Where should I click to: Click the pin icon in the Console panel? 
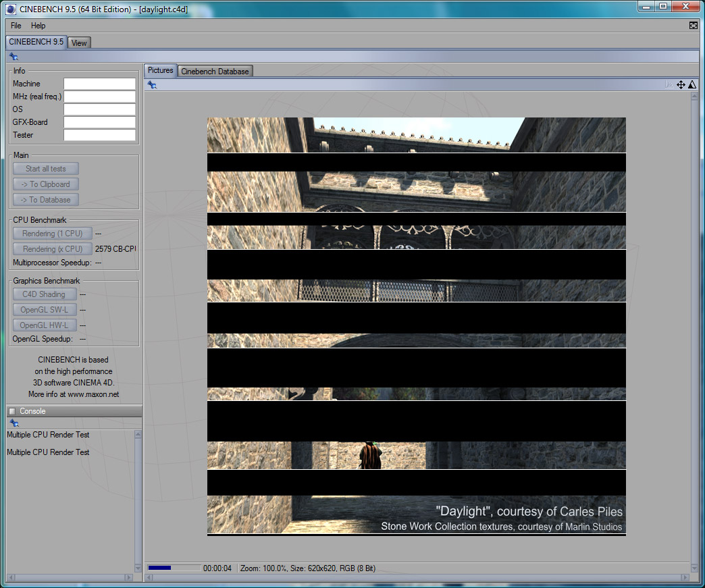pyautogui.click(x=14, y=423)
